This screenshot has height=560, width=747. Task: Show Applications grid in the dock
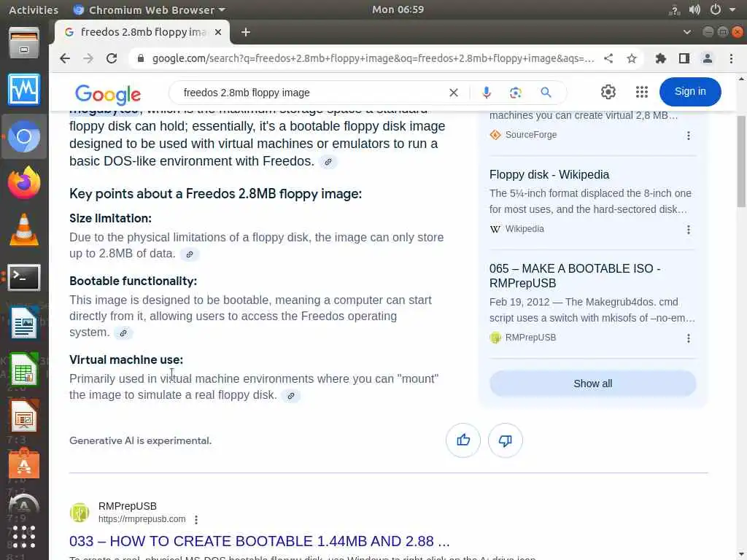pyautogui.click(x=24, y=537)
